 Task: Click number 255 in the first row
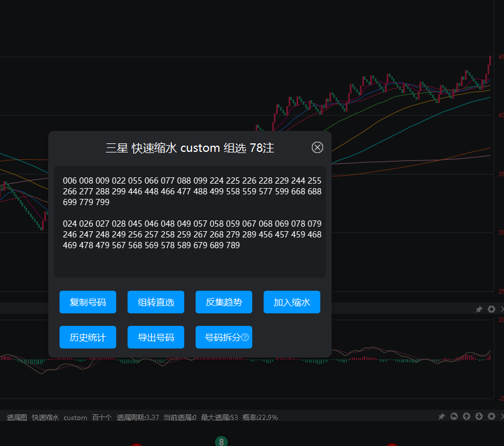click(x=314, y=181)
